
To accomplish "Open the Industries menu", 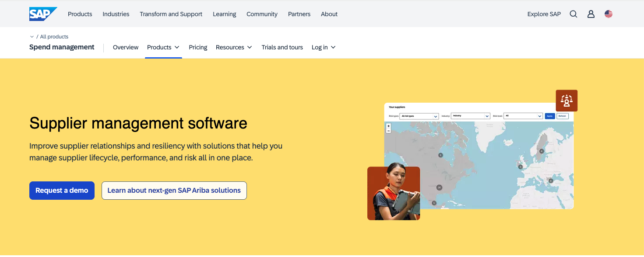I will pos(116,14).
